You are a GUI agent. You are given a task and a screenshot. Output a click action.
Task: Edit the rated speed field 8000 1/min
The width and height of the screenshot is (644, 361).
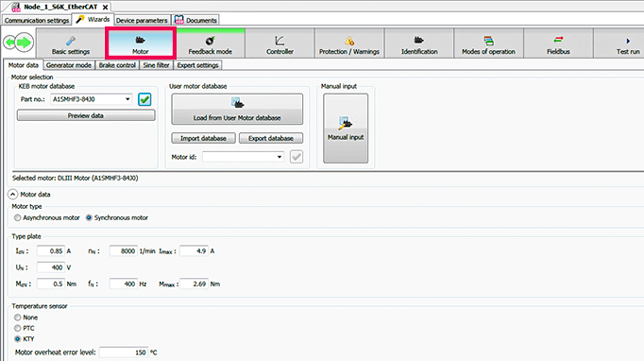click(123, 250)
